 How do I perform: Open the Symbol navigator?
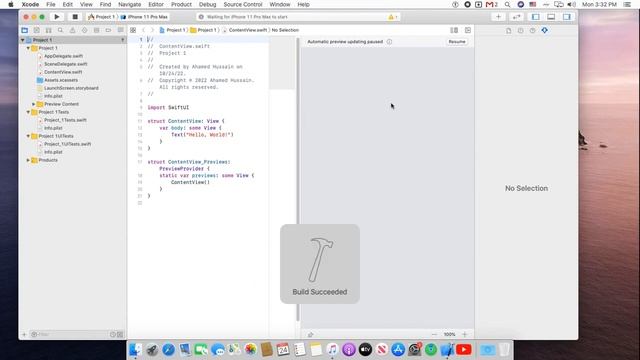[49, 30]
